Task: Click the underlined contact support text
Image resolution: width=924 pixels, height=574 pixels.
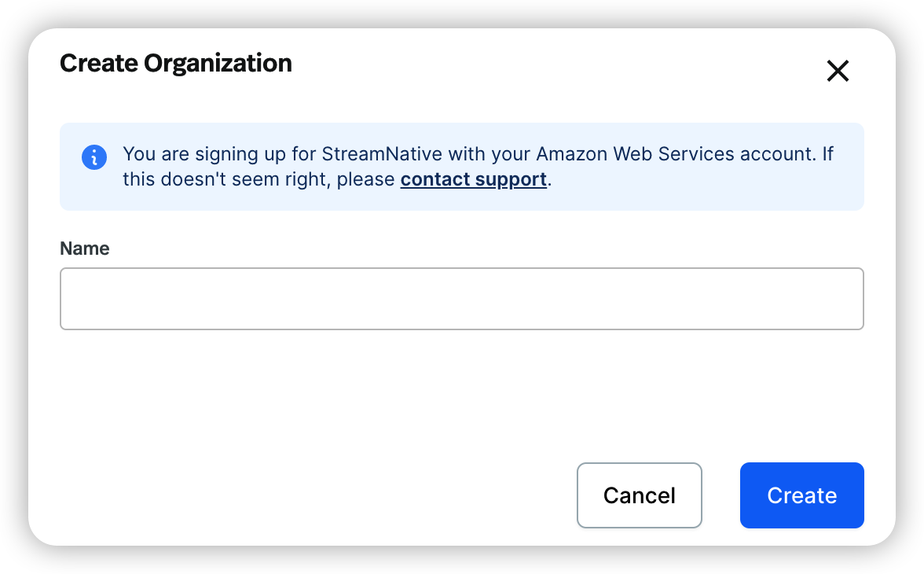Action: (x=473, y=179)
